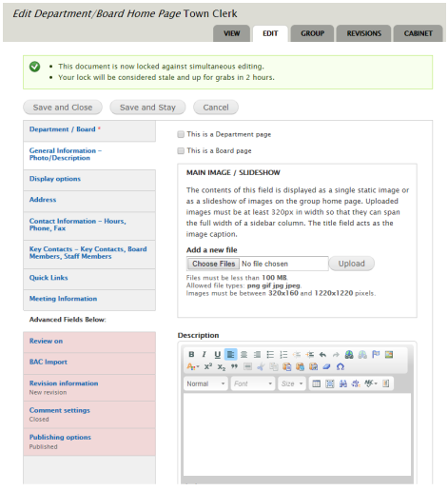
Task: Open Revision information section
Action: pos(89,387)
